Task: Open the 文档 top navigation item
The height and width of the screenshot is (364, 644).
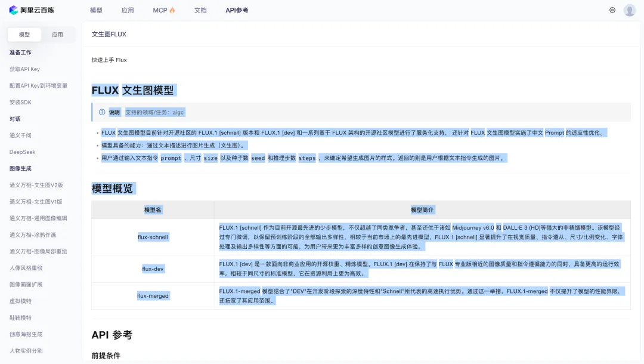Action: point(200,10)
